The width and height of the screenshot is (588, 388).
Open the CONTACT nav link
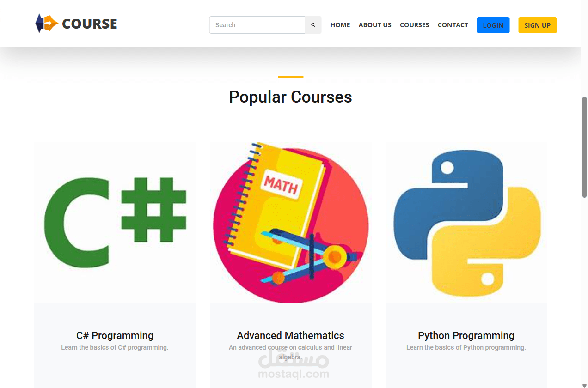tap(453, 25)
